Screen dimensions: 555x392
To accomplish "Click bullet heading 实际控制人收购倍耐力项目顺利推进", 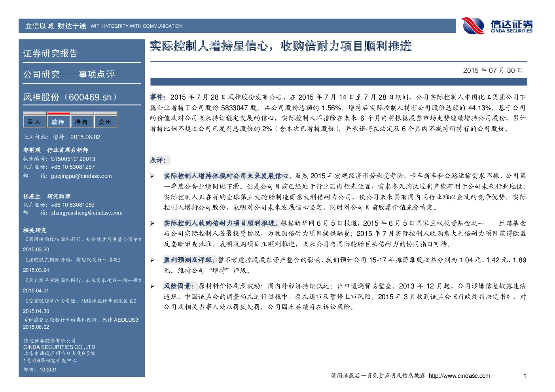I will 222,223.
